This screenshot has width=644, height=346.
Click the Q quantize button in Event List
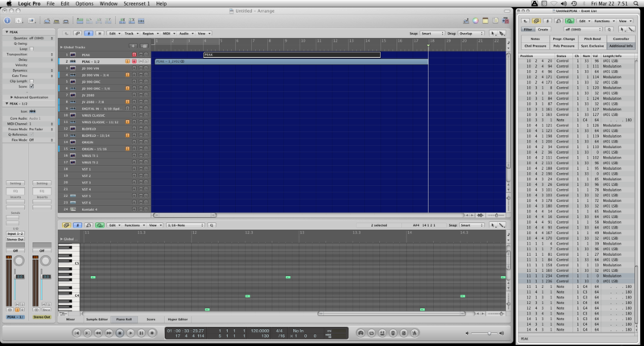(609, 29)
